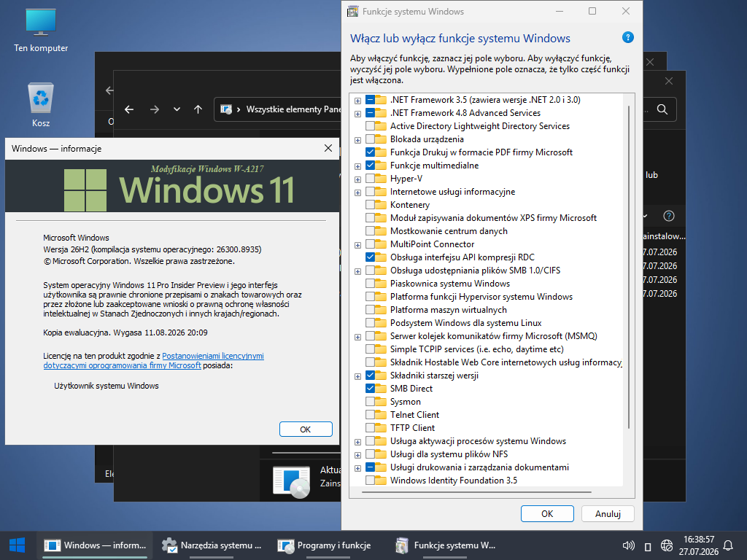Click the Control Panel address bar icon

pos(226,109)
